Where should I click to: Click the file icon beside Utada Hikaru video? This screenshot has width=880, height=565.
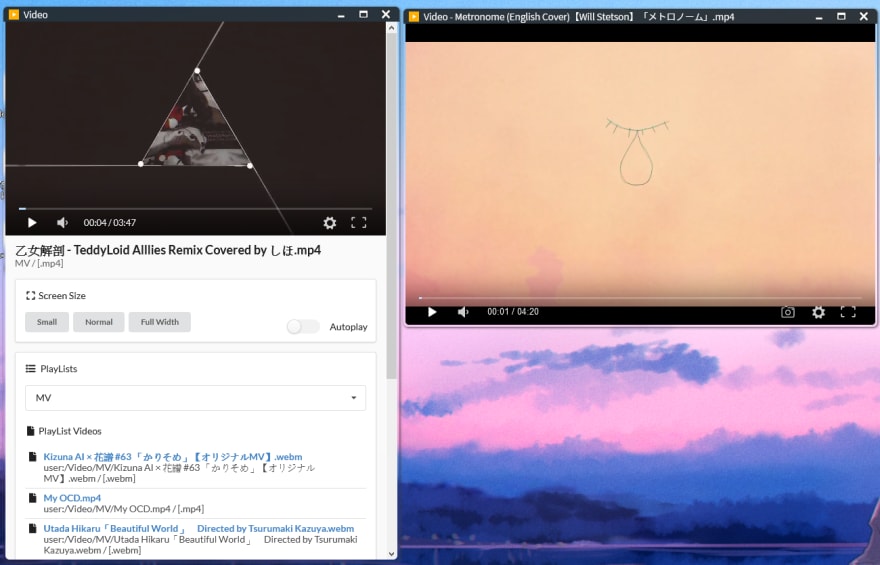[x=33, y=529]
